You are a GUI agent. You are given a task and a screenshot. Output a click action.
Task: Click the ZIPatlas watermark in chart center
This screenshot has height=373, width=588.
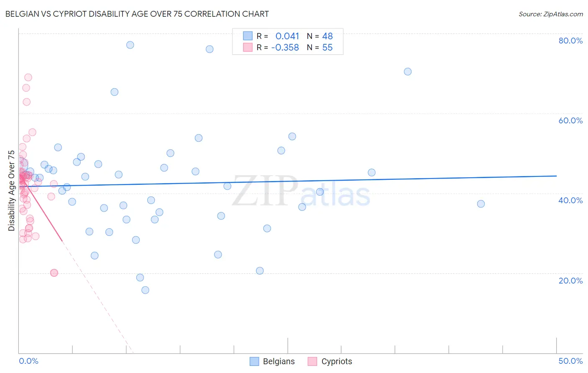click(x=301, y=191)
